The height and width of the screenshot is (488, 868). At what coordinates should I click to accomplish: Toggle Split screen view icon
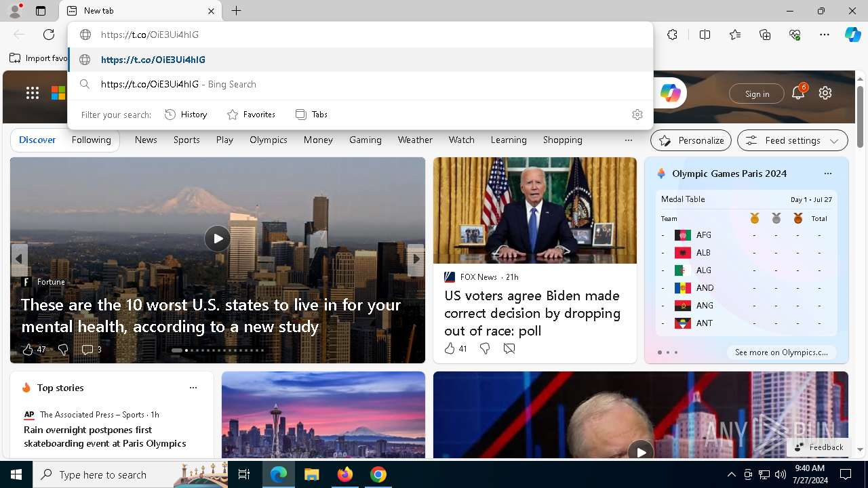(705, 35)
